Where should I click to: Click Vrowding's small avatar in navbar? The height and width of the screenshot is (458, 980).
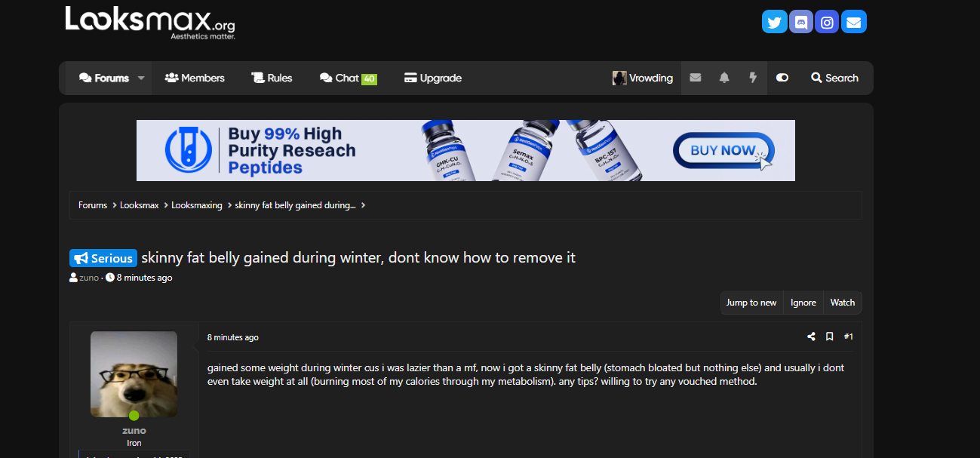619,78
